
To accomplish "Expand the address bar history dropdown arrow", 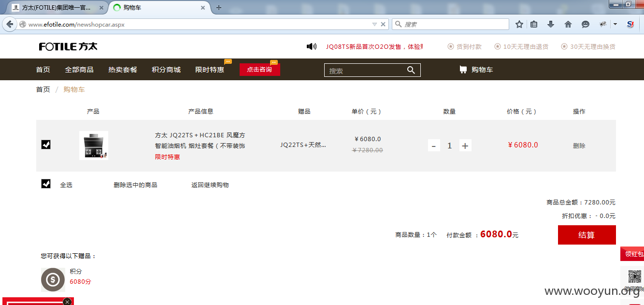I will 374,24.
